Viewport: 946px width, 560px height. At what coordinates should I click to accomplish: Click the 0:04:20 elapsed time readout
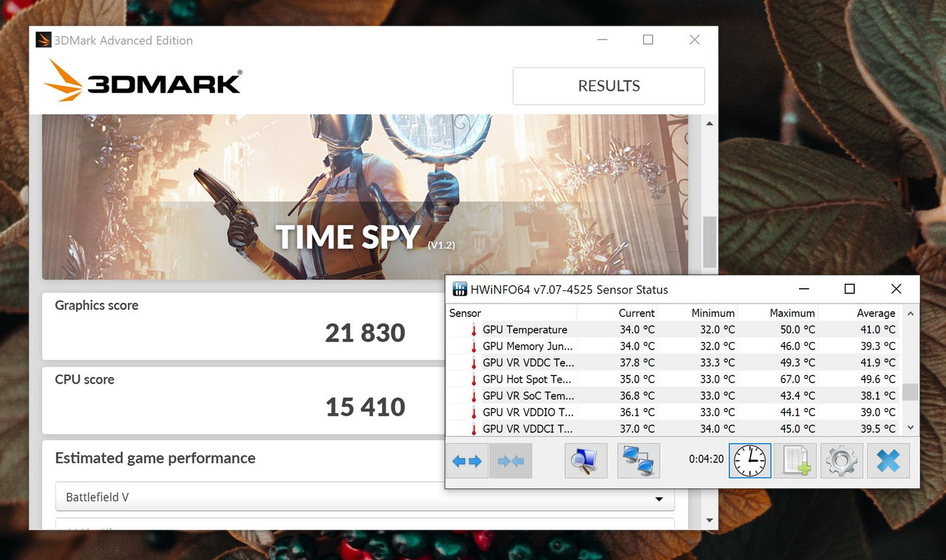pos(706,459)
